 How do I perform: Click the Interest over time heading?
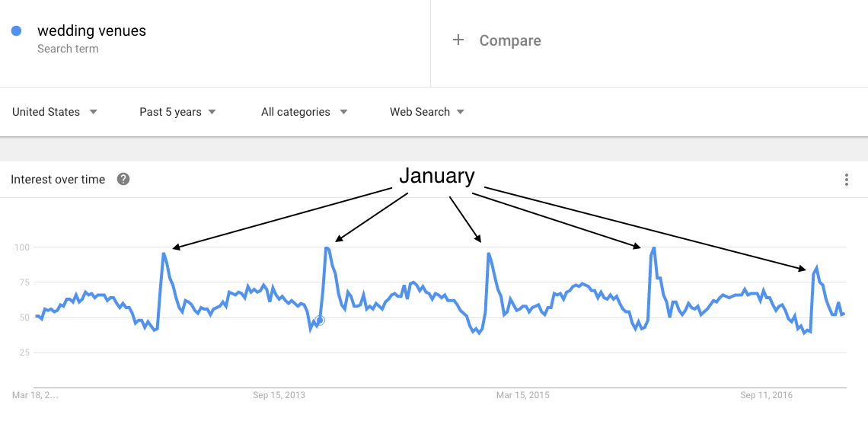click(x=58, y=180)
